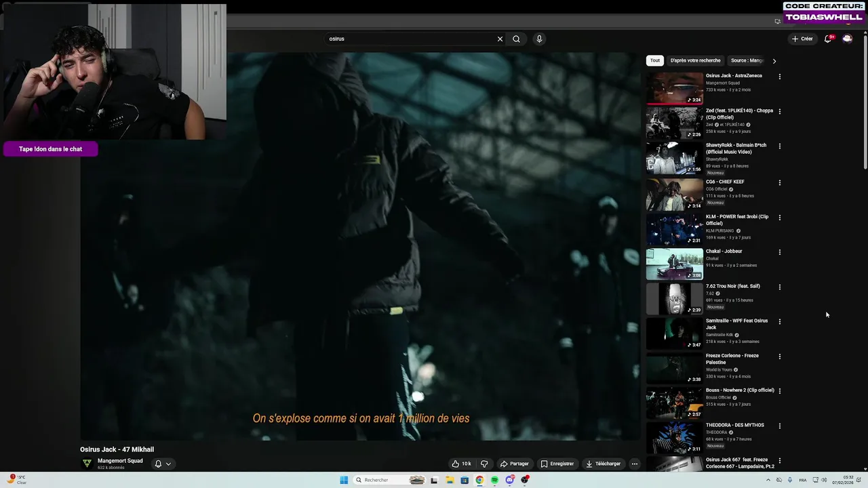Image resolution: width=868 pixels, height=488 pixels.
Task: Open THEODORA - DES MYTHOS video title
Action: (734, 425)
